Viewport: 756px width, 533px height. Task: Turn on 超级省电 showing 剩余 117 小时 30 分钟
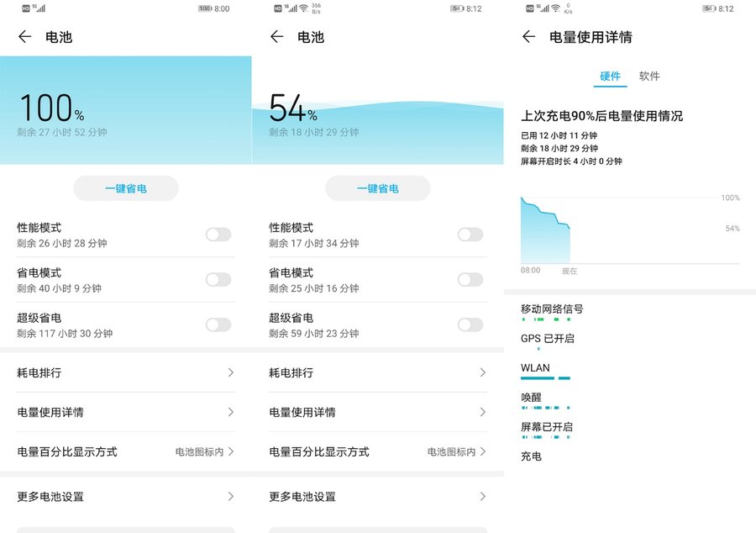[x=218, y=325]
